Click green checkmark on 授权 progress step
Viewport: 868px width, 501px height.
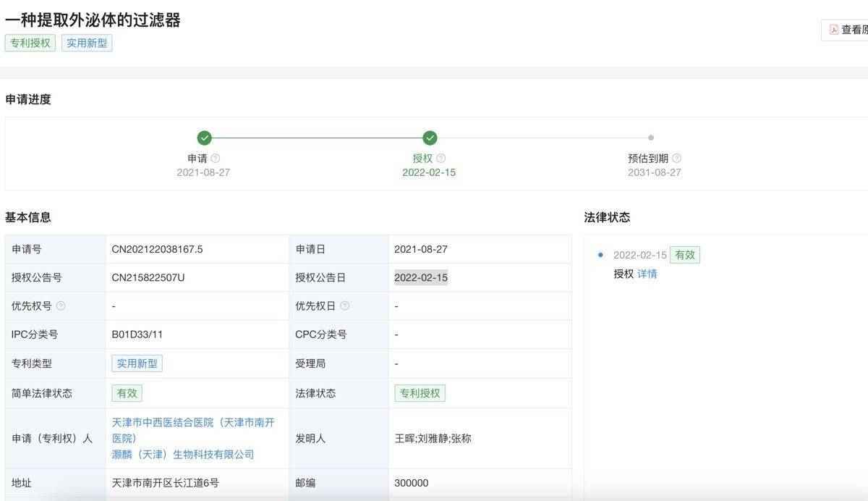430,138
